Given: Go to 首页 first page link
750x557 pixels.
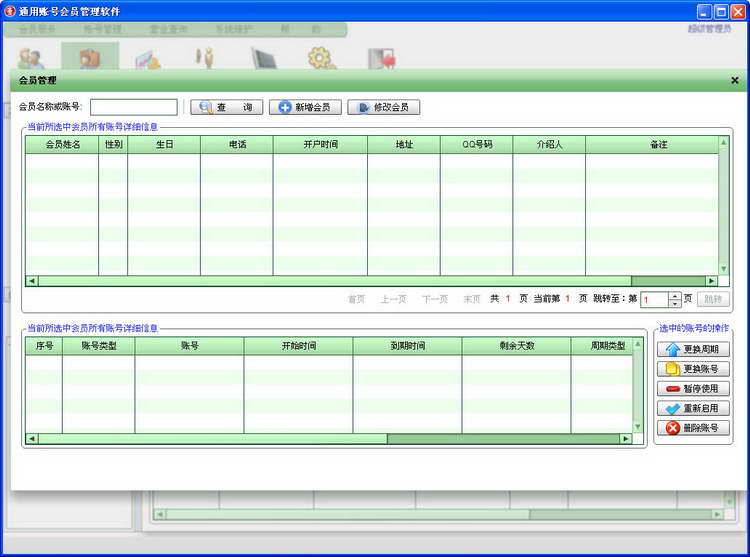Looking at the screenshot, I should [x=356, y=299].
